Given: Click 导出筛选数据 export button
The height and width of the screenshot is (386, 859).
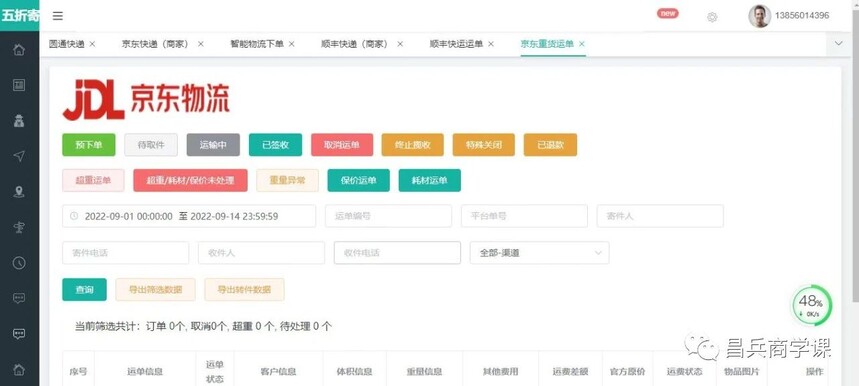Looking at the screenshot, I should coord(156,290).
